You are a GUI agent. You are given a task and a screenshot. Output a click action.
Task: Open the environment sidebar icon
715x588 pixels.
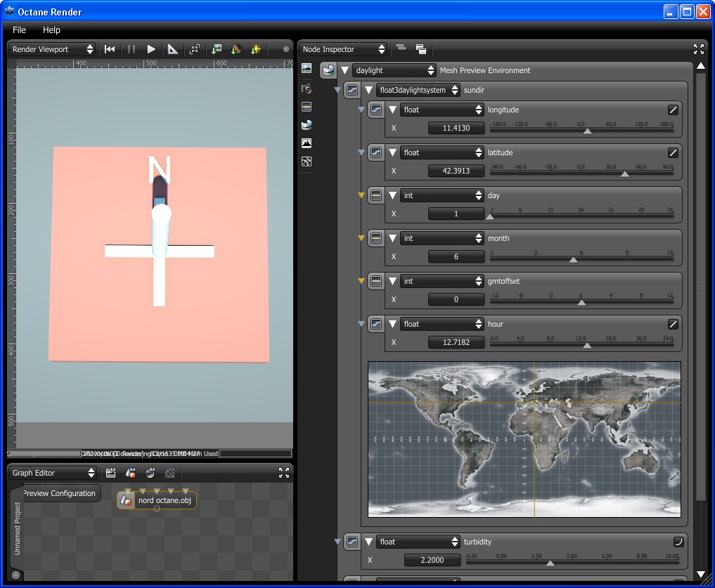tap(307, 125)
